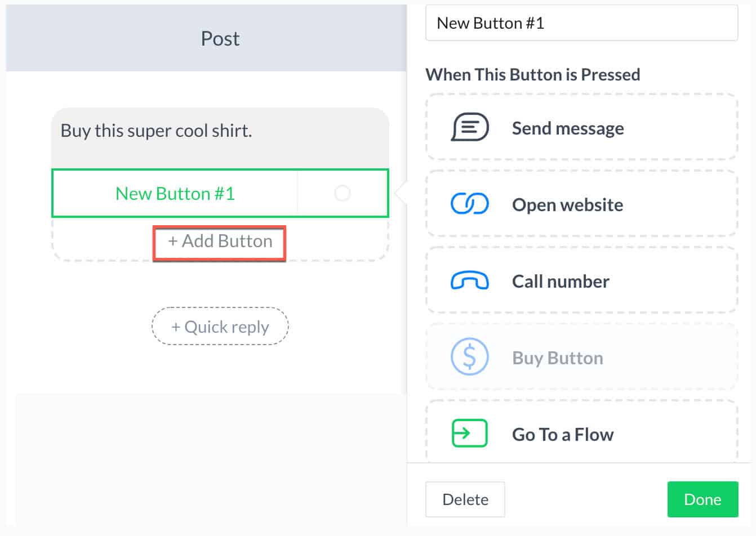
Task: Click the message text Buy this super cool shirt
Action: (x=156, y=131)
